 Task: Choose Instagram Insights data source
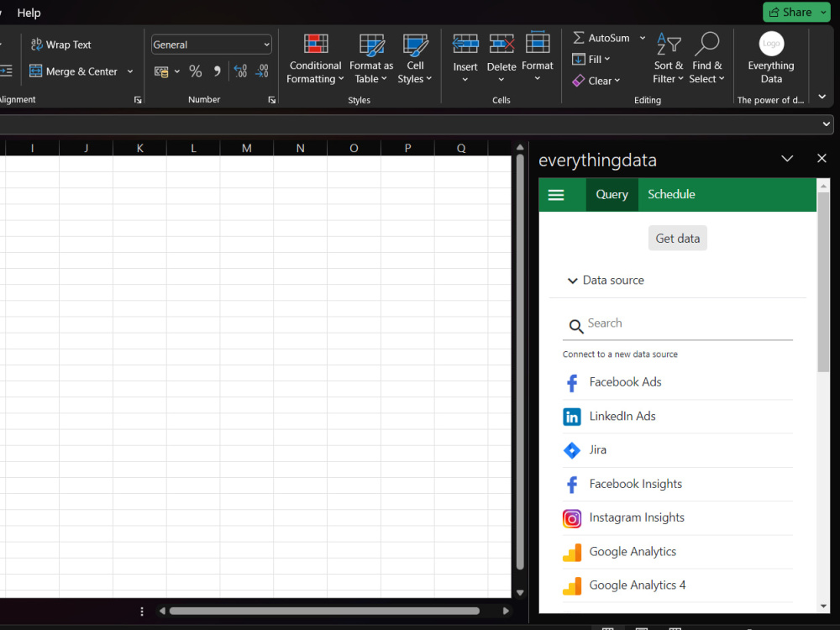click(678, 518)
